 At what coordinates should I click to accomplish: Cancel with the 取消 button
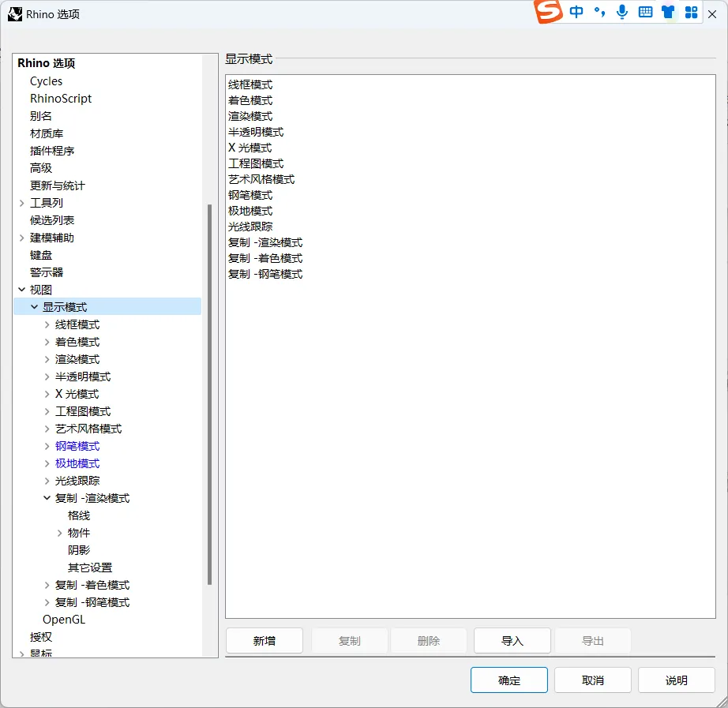(x=592, y=680)
